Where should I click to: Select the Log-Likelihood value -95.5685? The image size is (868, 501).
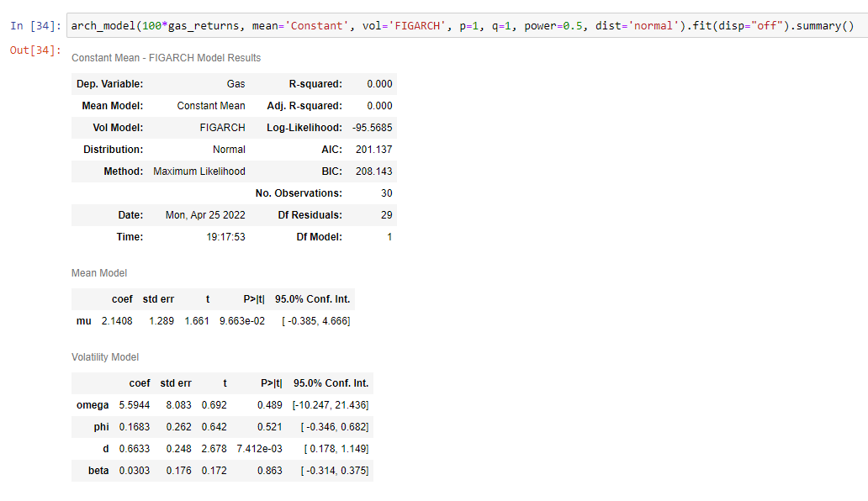point(371,128)
